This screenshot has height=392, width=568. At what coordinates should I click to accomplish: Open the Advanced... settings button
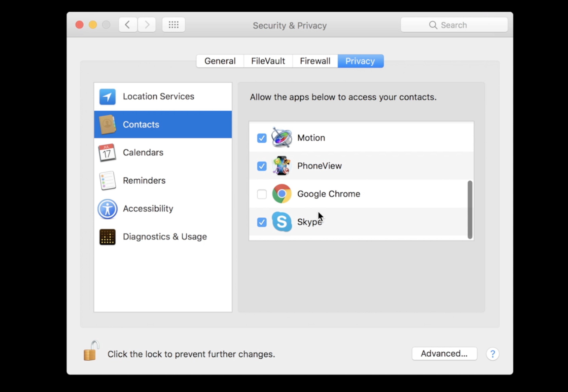click(444, 354)
